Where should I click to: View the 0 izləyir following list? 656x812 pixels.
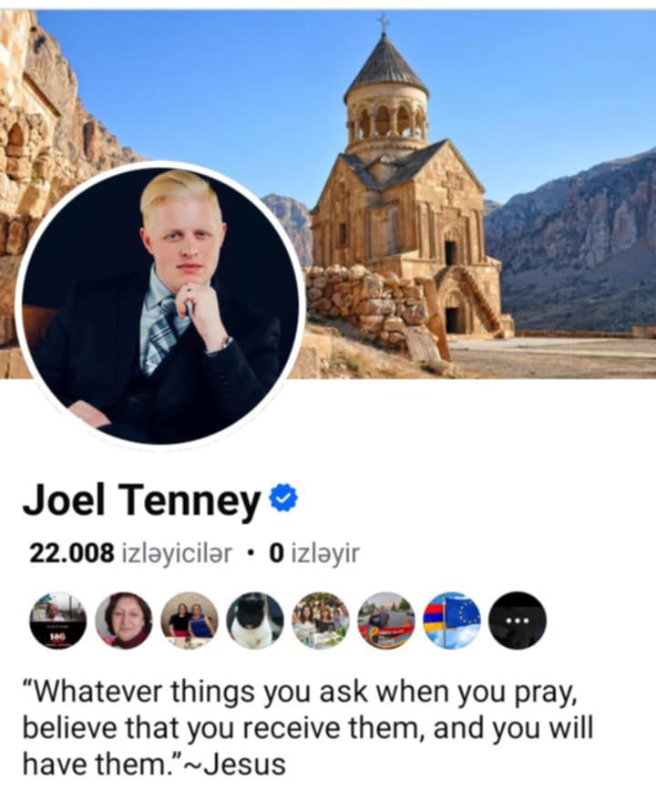pyautogui.click(x=313, y=553)
